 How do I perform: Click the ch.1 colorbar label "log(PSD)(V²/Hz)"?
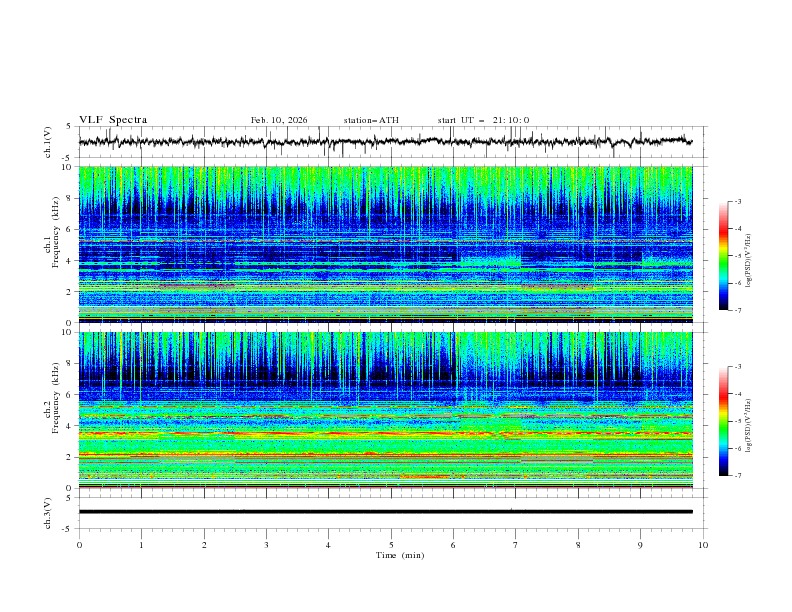tap(749, 261)
